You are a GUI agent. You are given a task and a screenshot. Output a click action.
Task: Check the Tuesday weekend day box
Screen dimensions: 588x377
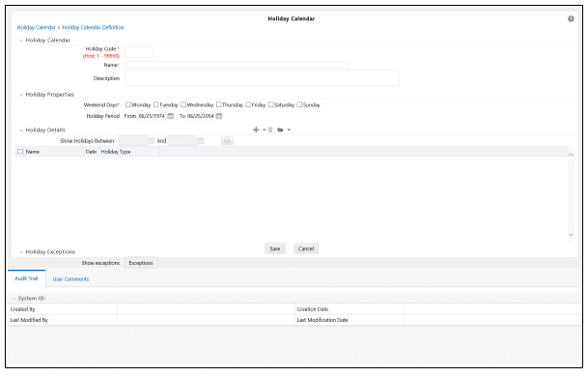point(155,104)
